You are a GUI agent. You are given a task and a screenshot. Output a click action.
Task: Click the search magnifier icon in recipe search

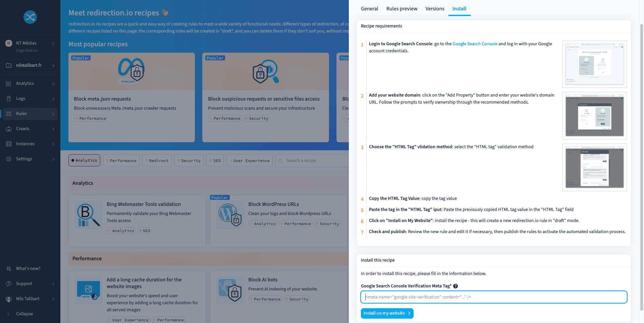(x=280, y=161)
